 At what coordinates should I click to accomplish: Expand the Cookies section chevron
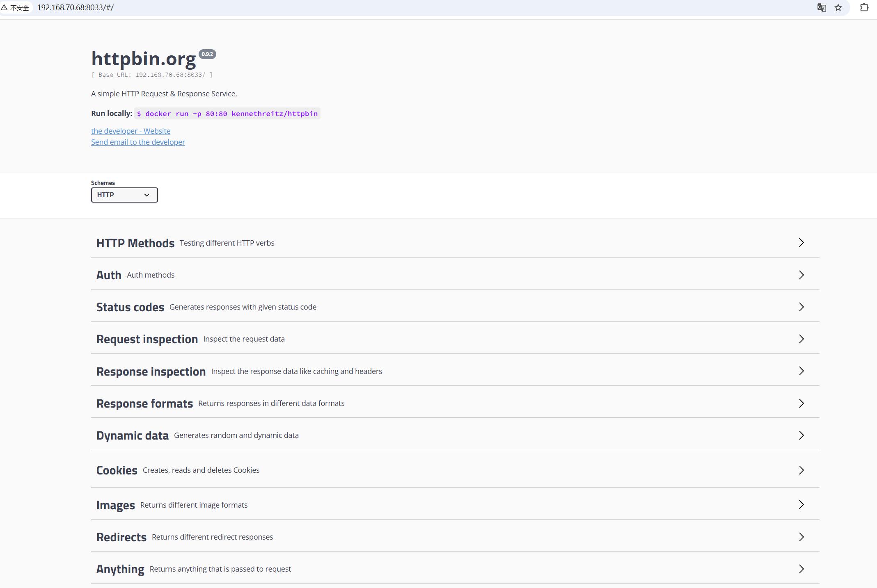click(x=801, y=470)
